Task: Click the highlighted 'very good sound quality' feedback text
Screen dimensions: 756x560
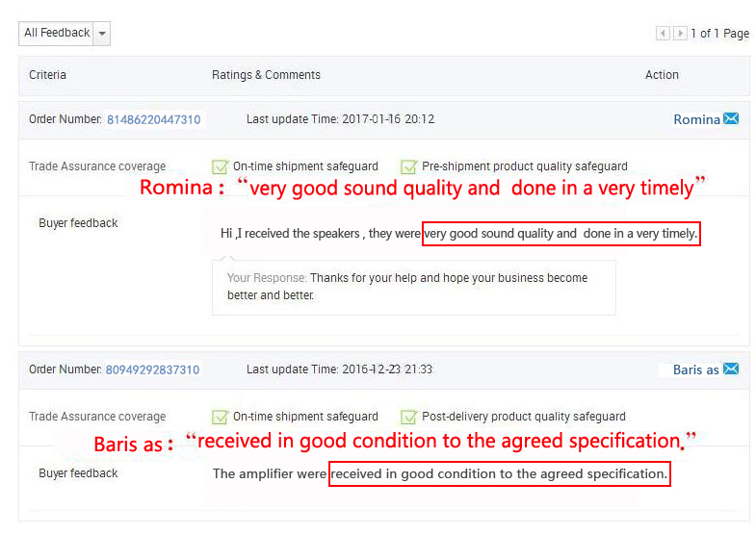Action: pos(560,234)
